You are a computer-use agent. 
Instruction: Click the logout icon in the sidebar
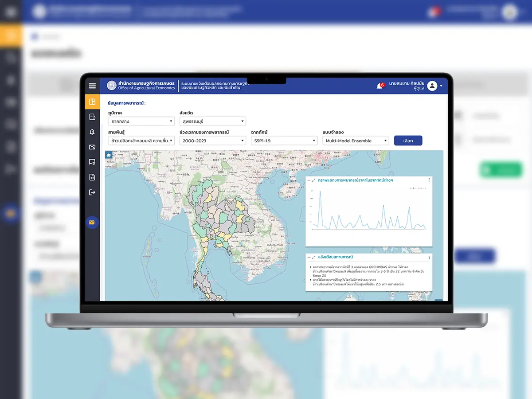click(x=92, y=192)
